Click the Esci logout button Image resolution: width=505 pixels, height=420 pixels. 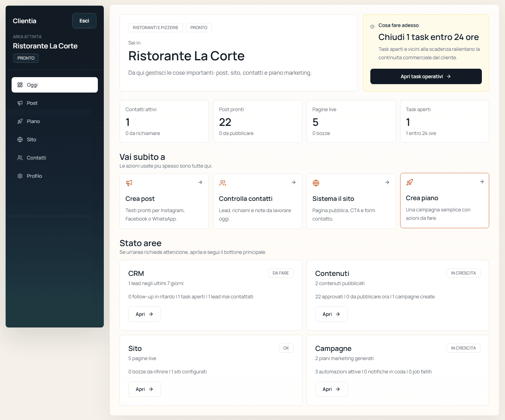click(84, 21)
